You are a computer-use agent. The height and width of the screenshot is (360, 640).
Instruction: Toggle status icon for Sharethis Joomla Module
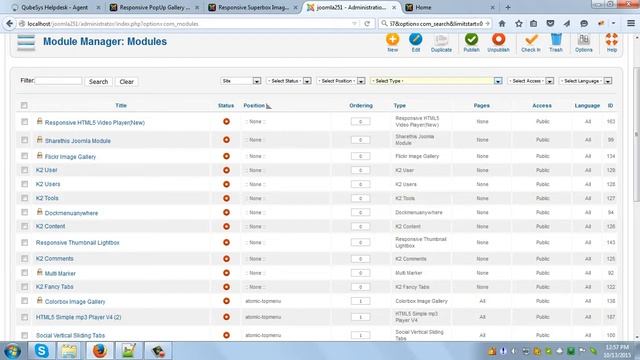(x=226, y=140)
